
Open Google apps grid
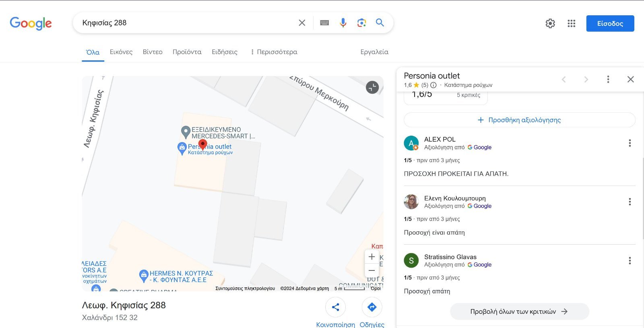click(572, 23)
